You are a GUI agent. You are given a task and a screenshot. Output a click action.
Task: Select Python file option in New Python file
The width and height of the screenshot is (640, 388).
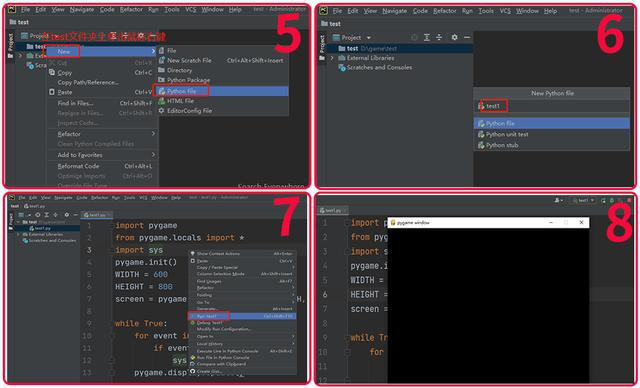[552, 123]
